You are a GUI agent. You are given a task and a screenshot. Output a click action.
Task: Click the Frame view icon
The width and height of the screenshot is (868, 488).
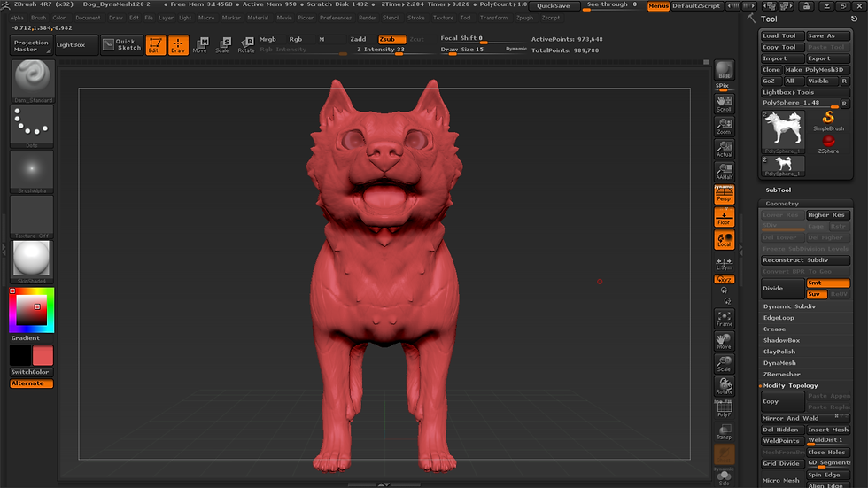725,318
